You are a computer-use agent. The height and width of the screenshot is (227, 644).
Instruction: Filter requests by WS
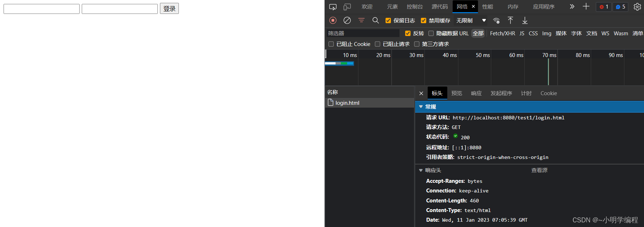[x=605, y=33]
